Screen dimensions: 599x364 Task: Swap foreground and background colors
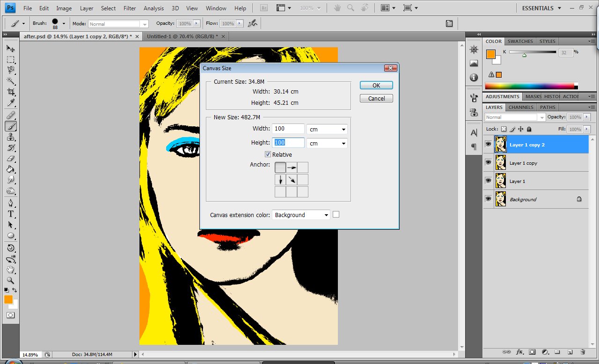[15, 290]
